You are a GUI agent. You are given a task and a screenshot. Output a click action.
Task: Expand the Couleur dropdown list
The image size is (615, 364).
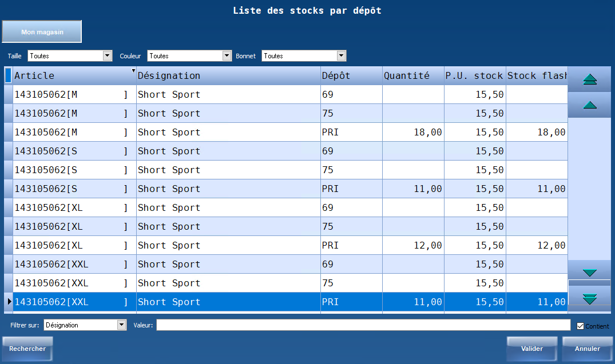227,56
